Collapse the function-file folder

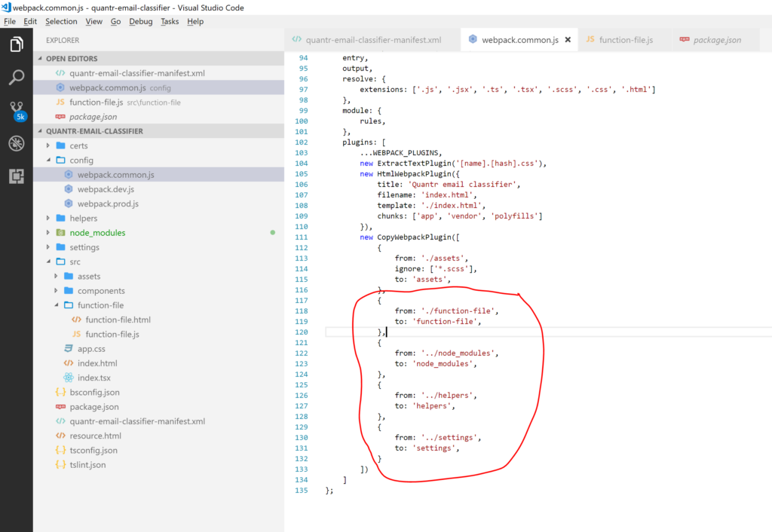56,305
